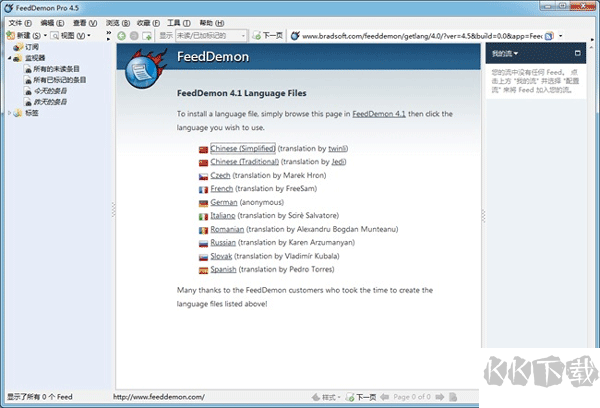Screen dimensions: 600x408
Task: Click the gray Stop/Forward round button
Action: [x=134, y=36]
